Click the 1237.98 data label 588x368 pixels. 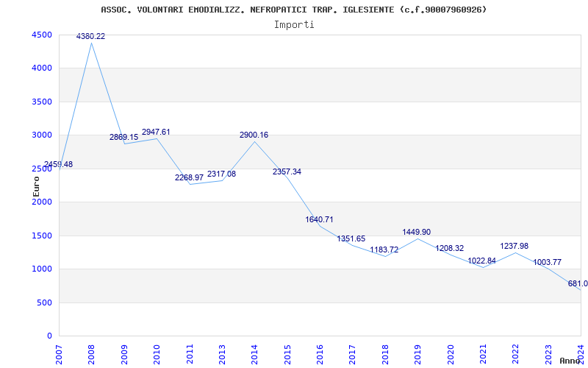(514, 247)
